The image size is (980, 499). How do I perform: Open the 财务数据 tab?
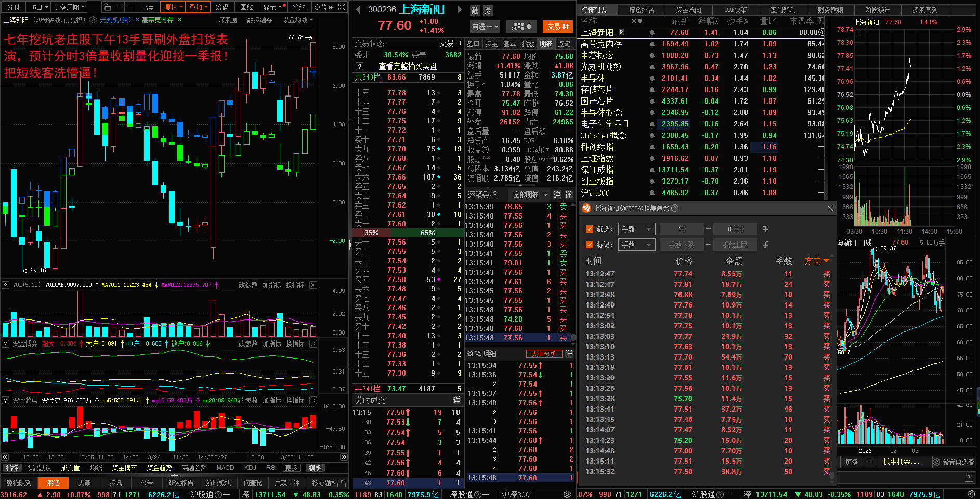pos(830,10)
